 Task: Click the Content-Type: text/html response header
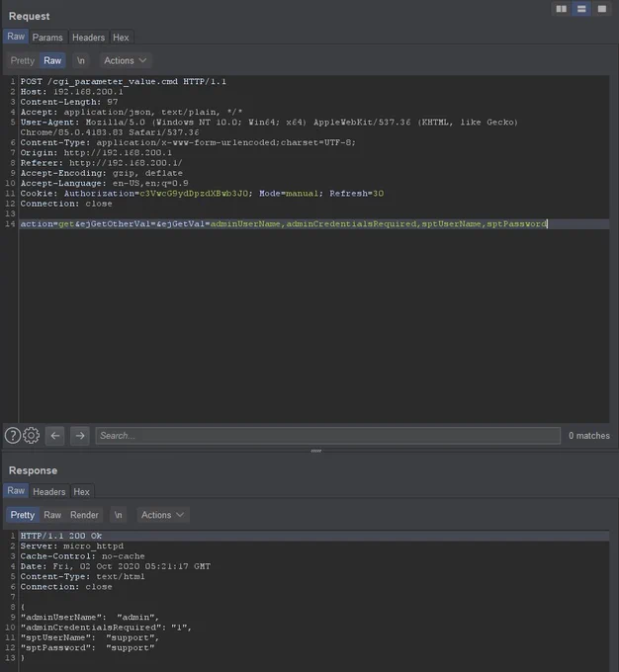pos(82,576)
